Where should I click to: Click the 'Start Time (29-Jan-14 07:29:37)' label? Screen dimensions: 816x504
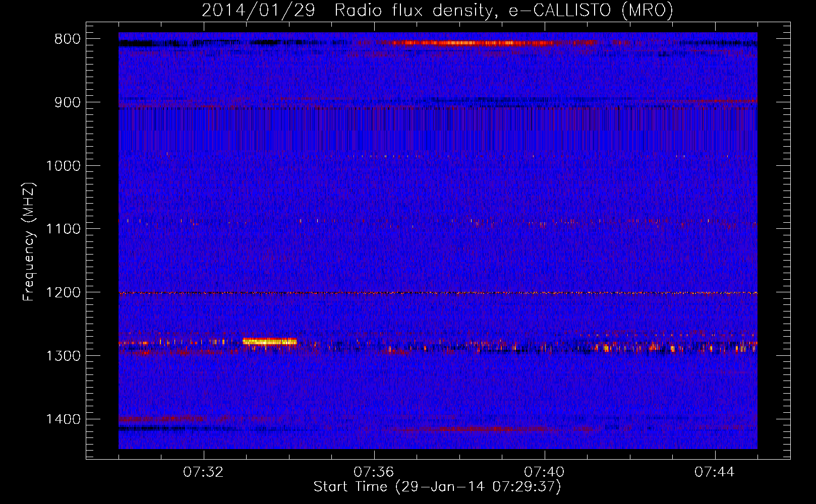[437, 487]
